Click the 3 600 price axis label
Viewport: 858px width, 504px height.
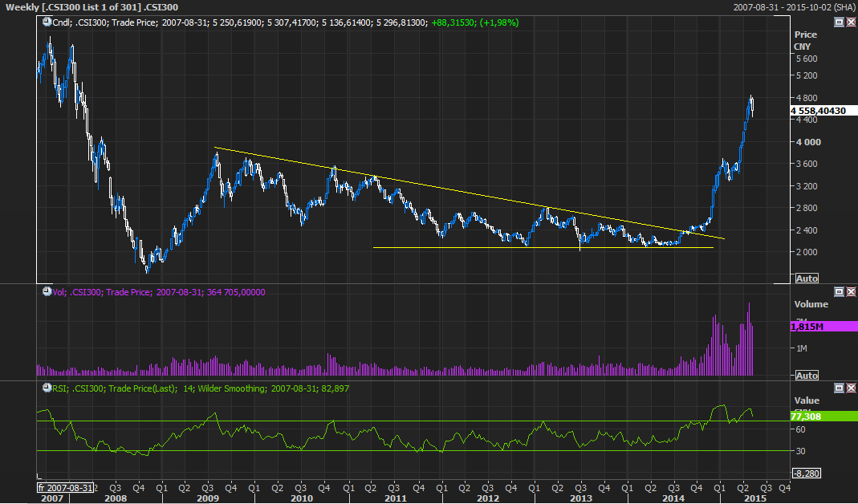(x=806, y=164)
